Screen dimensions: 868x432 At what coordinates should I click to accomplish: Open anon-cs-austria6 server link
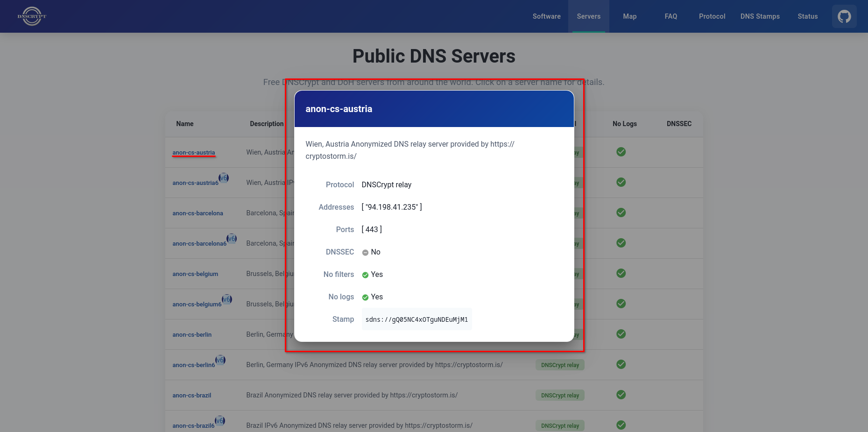click(195, 183)
